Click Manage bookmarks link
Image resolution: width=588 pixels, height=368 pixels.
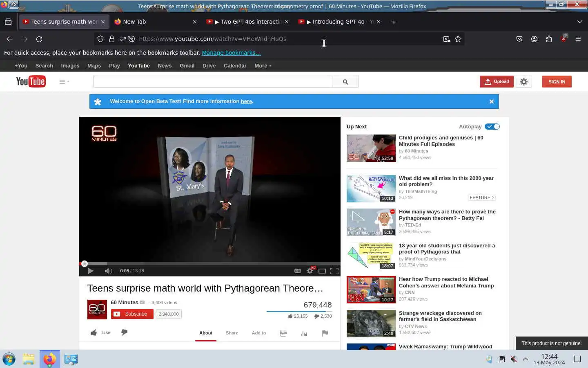click(x=231, y=53)
